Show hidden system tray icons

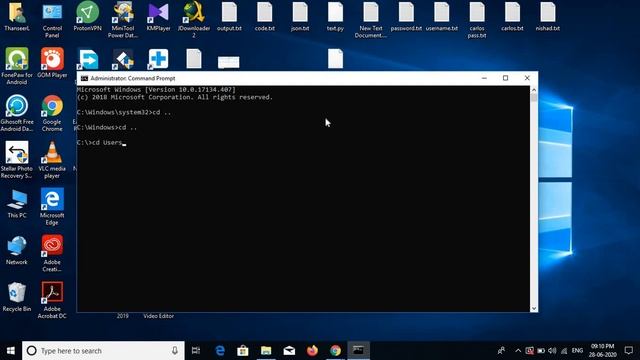click(x=518, y=351)
